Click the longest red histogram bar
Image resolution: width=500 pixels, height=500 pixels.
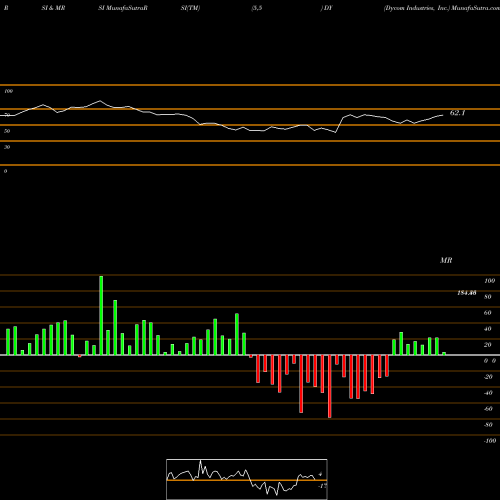(x=330, y=386)
